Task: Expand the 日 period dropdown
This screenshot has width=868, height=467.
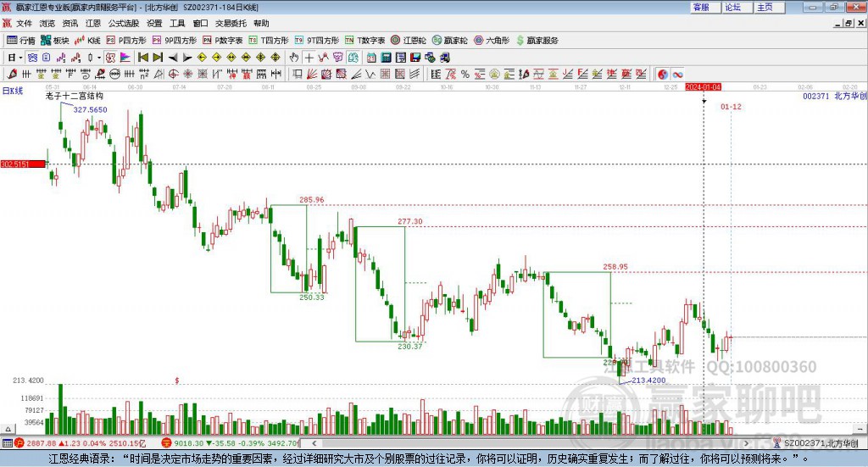Action: (x=20, y=58)
